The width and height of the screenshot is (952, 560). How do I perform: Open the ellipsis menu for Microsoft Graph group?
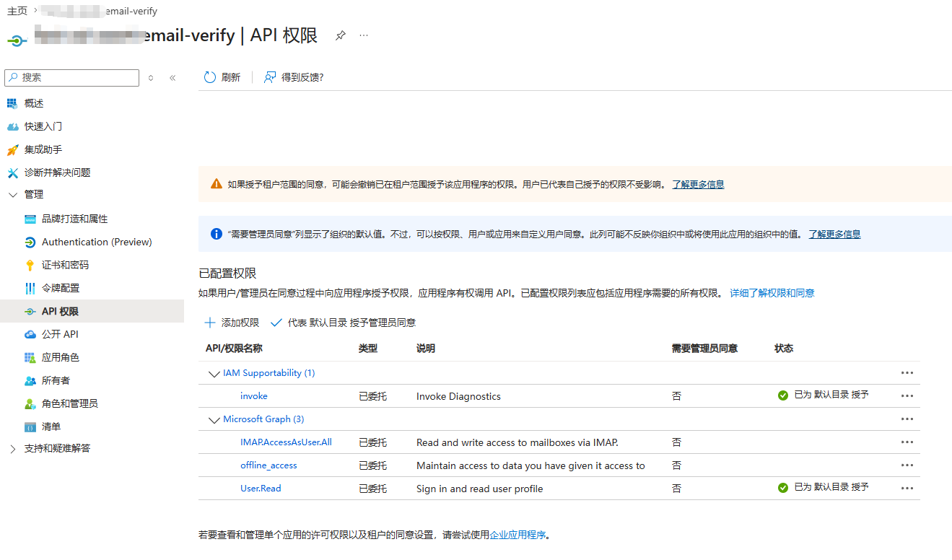click(x=907, y=419)
